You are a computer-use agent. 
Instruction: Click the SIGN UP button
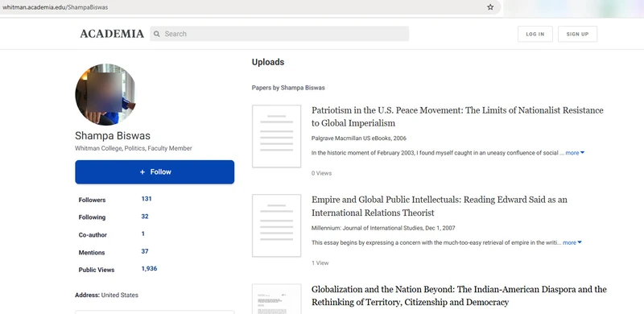tap(577, 34)
